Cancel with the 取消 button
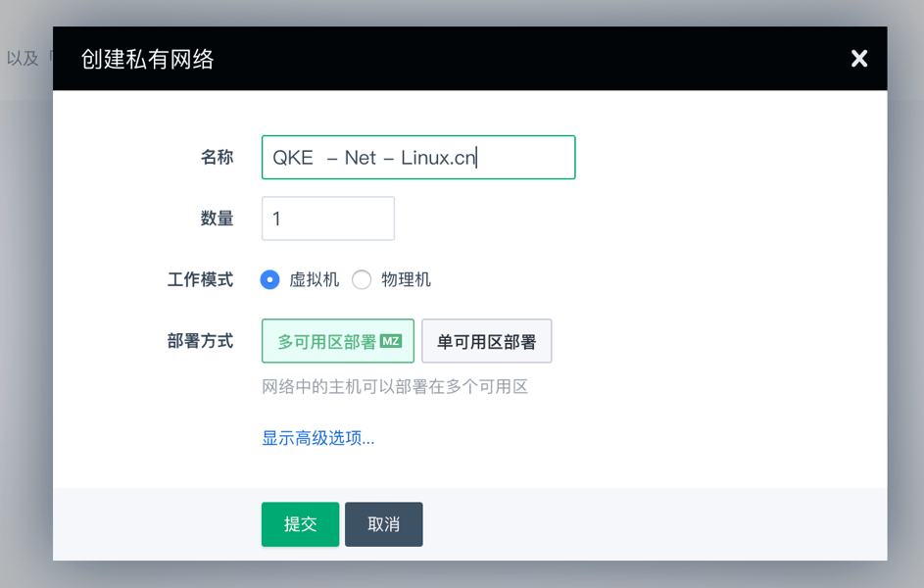Screen dimensions: 924x588 (384, 523)
